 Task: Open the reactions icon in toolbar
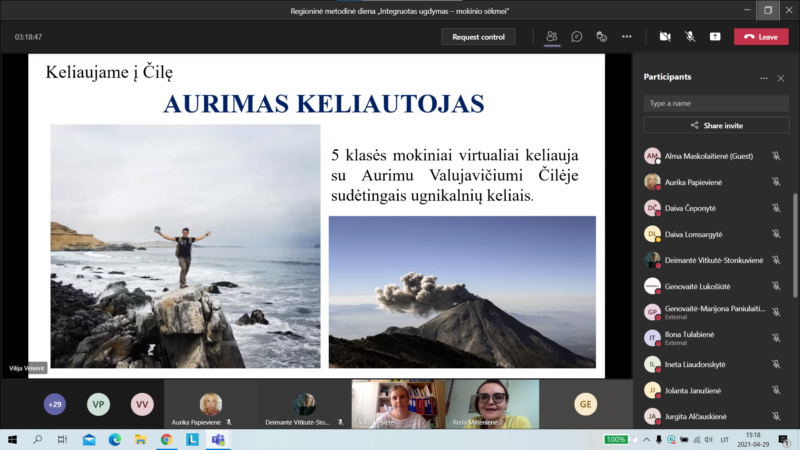(602, 37)
